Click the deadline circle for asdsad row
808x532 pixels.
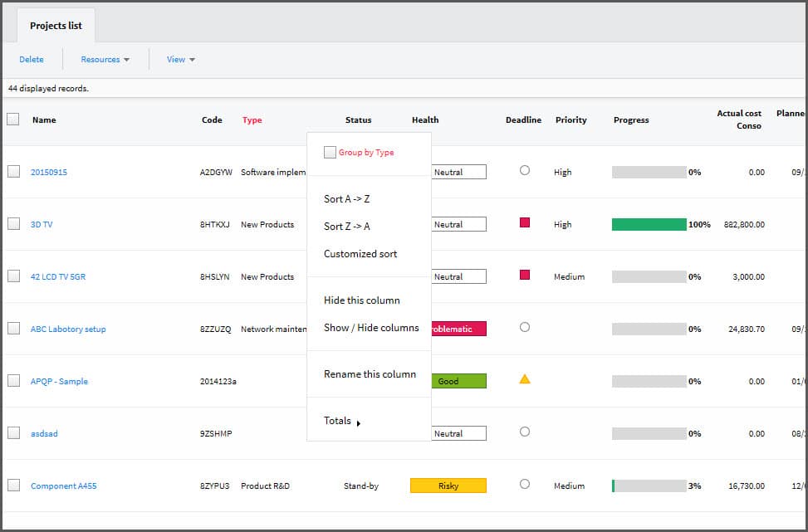(x=525, y=432)
